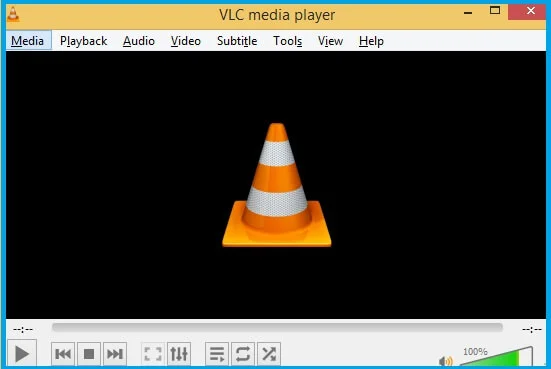551x369 pixels.
Task: Toggle loop repeat mode icon
Action: (243, 354)
